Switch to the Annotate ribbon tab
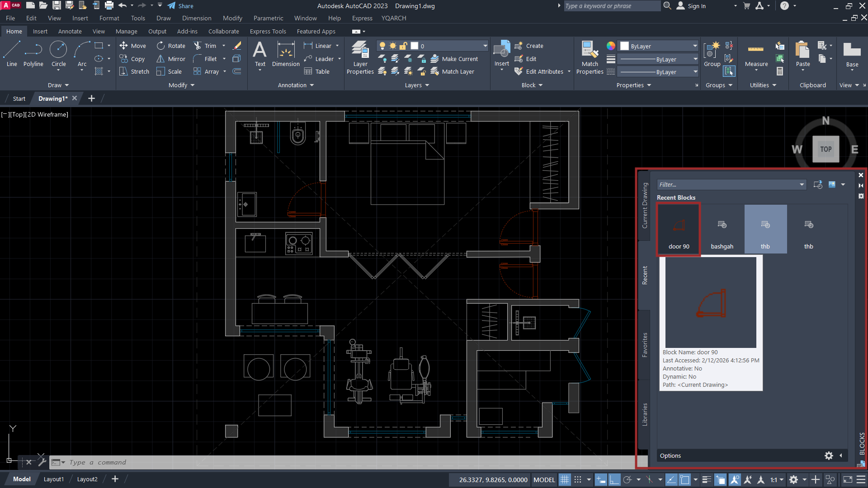 pos(70,31)
